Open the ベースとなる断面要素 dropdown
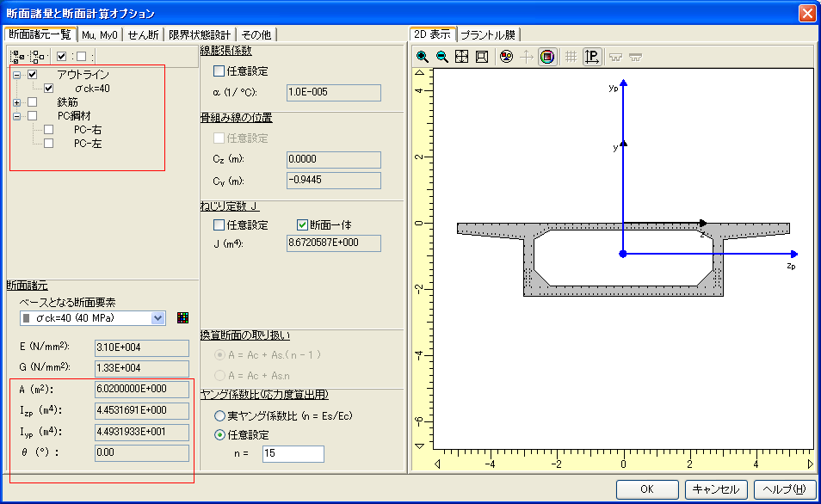 157,318
